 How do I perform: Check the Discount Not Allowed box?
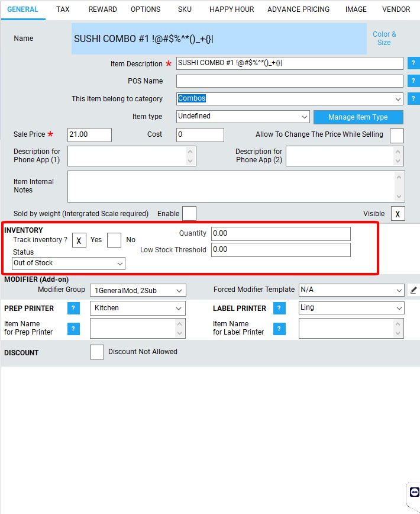tap(97, 352)
